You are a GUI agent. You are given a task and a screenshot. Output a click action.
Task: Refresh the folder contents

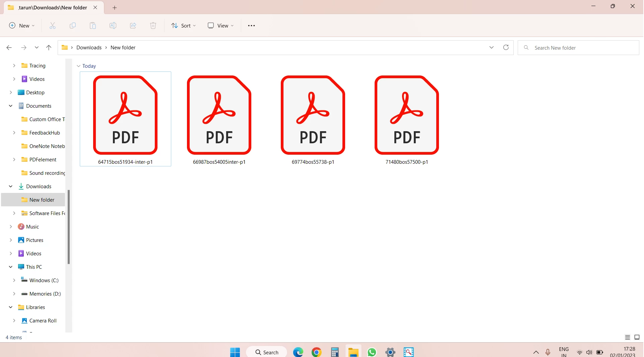coord(506,47)
